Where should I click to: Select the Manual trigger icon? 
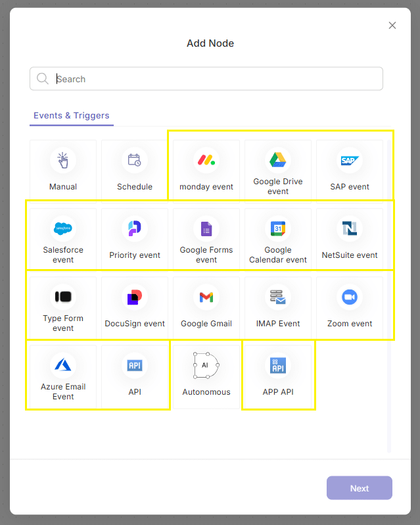[63, 161]
